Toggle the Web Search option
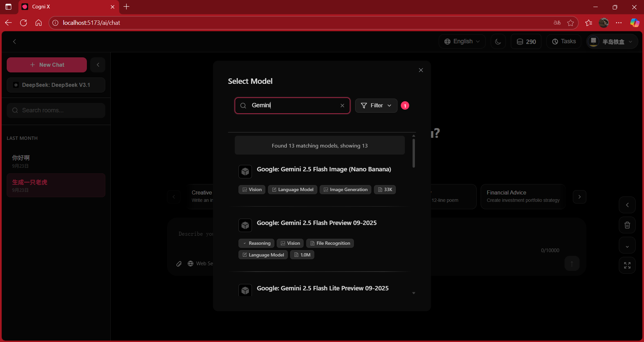Screen dimensions: 644x342 pyautogui.click(x=201, y=264)
